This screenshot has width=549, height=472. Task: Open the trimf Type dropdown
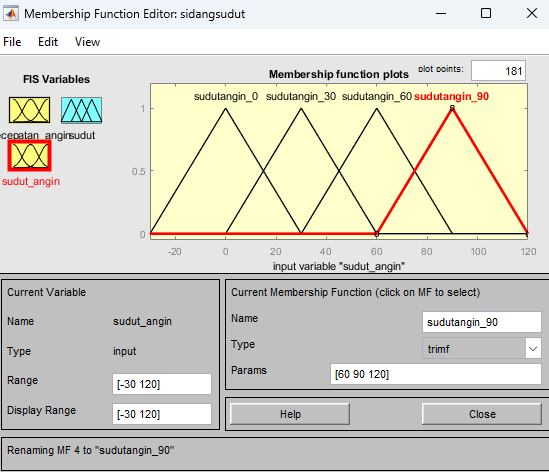[x=482, y=349]
